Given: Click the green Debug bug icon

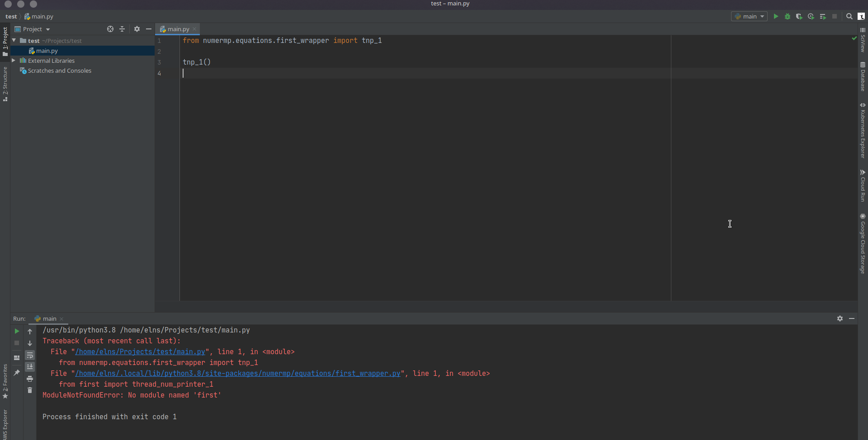Looking at the screenshot, I should [x=788, y=17].
